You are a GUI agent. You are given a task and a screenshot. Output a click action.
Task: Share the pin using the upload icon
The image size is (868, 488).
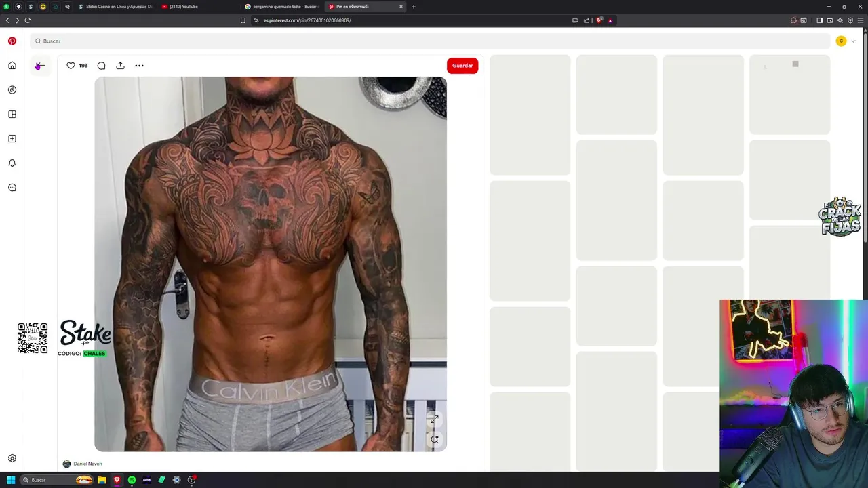[120, 66]
